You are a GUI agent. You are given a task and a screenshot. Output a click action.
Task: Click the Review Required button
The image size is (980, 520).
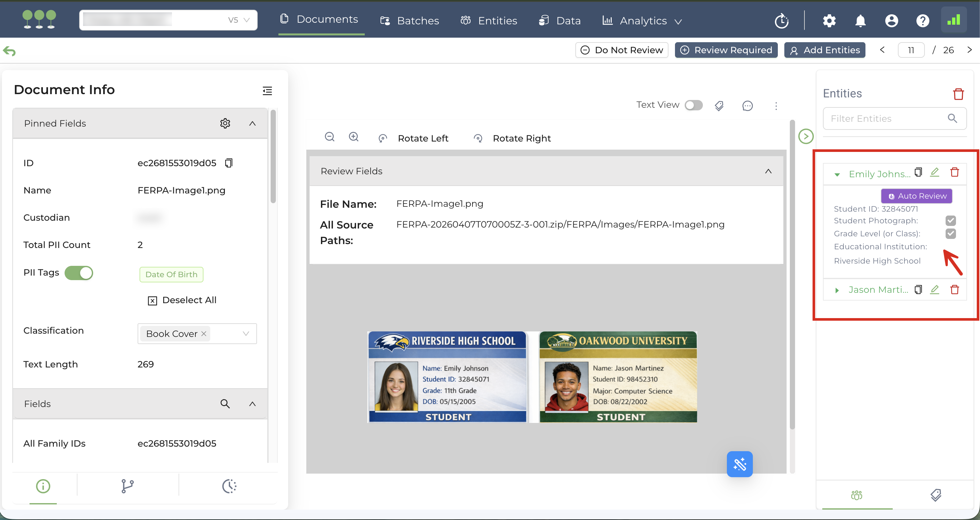[726, 50]
